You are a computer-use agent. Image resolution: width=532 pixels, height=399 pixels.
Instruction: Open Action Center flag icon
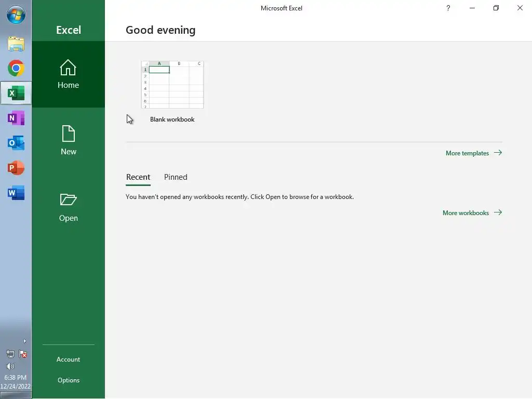pyautogui.click(x=23, y=354)
